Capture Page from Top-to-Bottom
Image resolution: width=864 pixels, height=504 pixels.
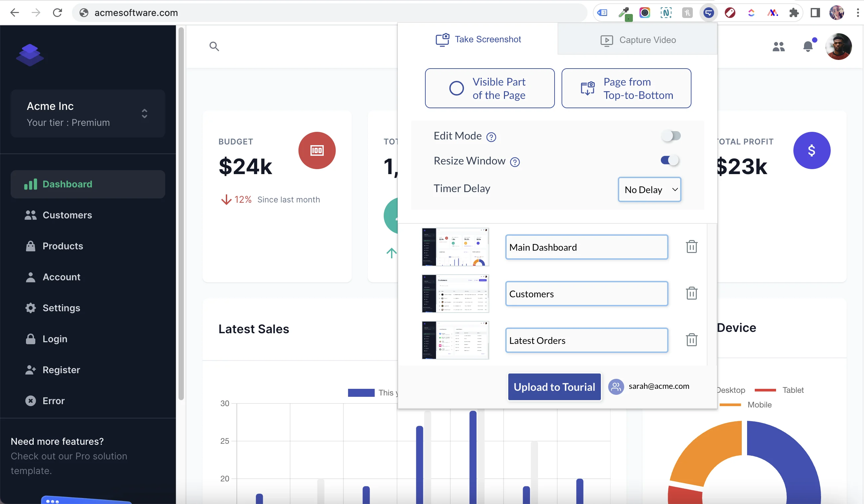click(626, 89)
